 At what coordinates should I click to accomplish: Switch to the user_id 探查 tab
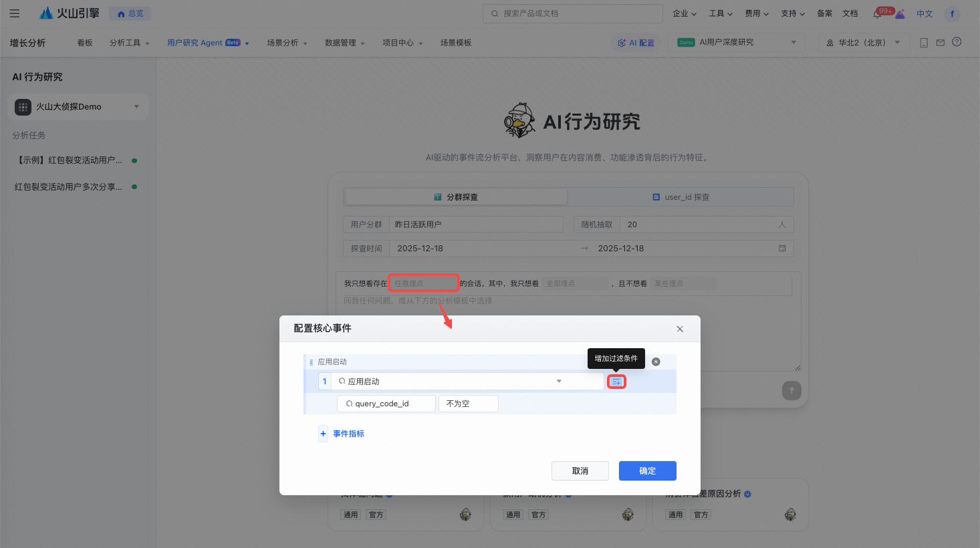point(681,197)
